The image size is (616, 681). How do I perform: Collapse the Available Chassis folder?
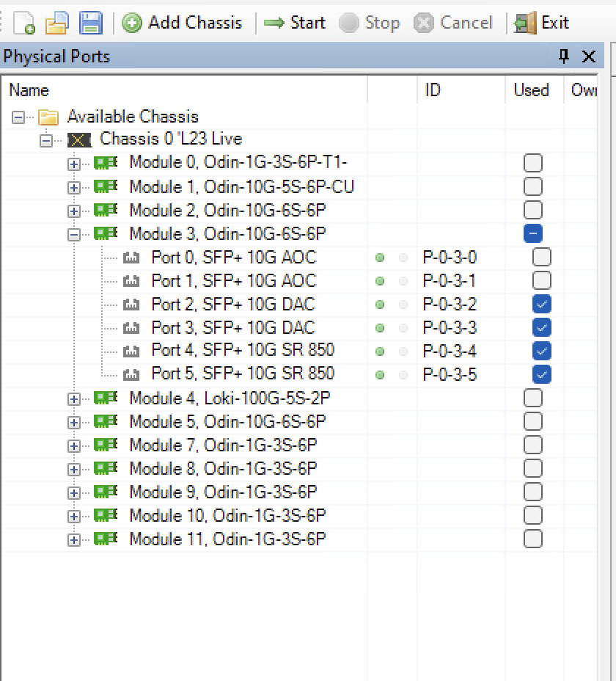point(18,117)
